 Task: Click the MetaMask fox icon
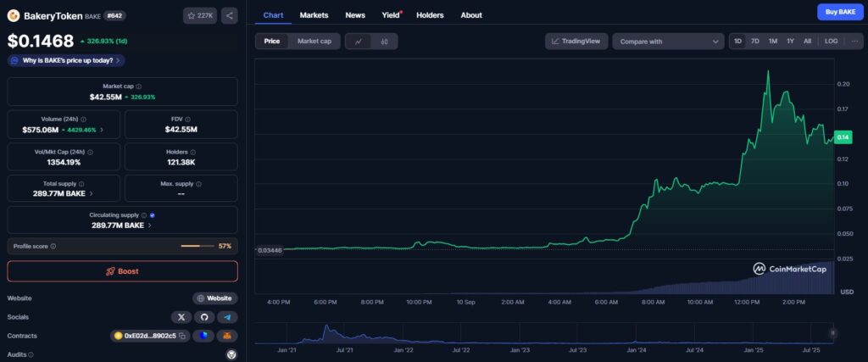pos(227,336)
